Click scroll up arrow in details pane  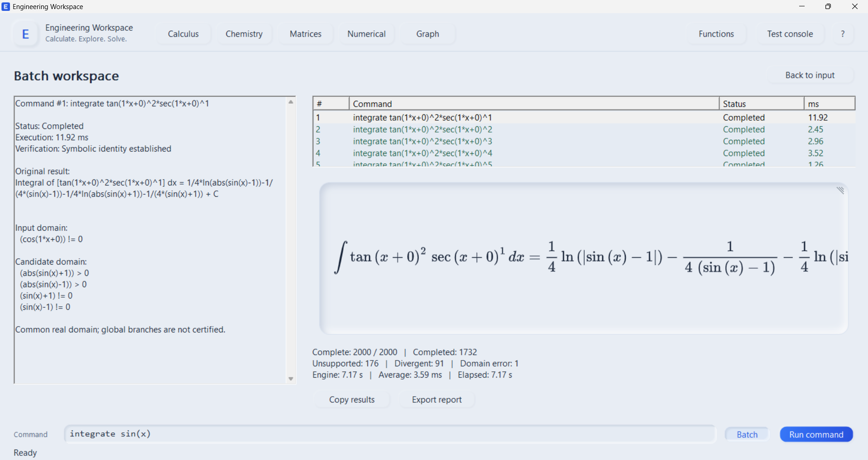click(291, 102)
